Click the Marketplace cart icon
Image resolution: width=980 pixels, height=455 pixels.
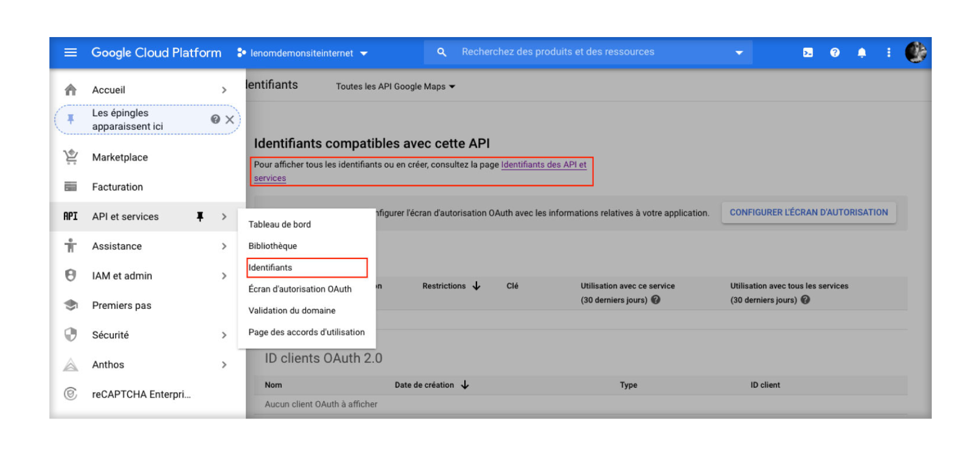(x=71, y=157)
